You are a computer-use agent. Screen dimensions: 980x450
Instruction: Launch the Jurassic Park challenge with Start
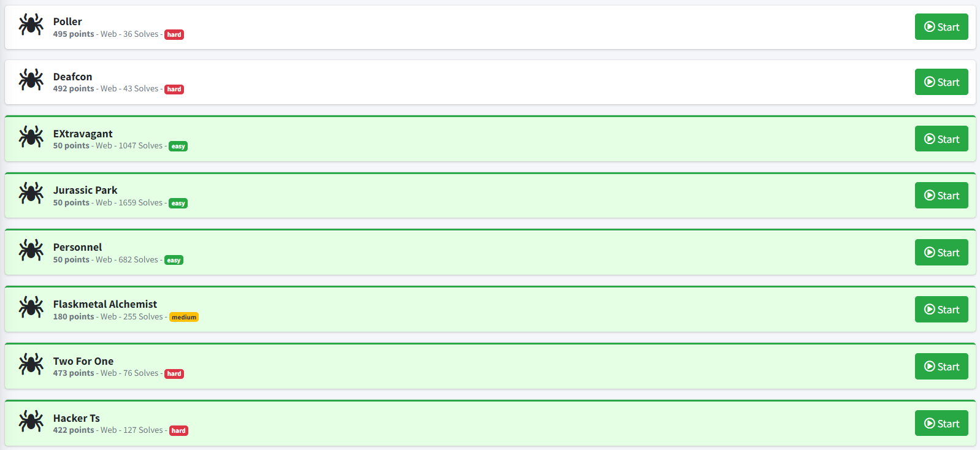pos(941,196)
